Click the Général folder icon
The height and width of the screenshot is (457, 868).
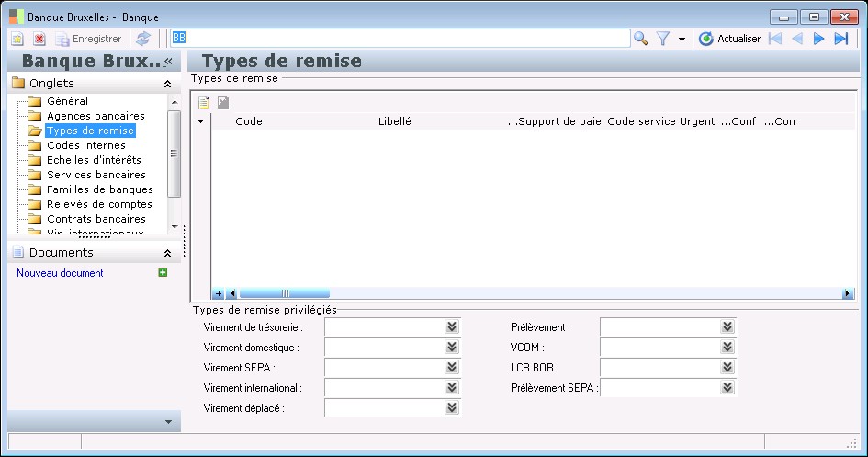pos(35,101)
